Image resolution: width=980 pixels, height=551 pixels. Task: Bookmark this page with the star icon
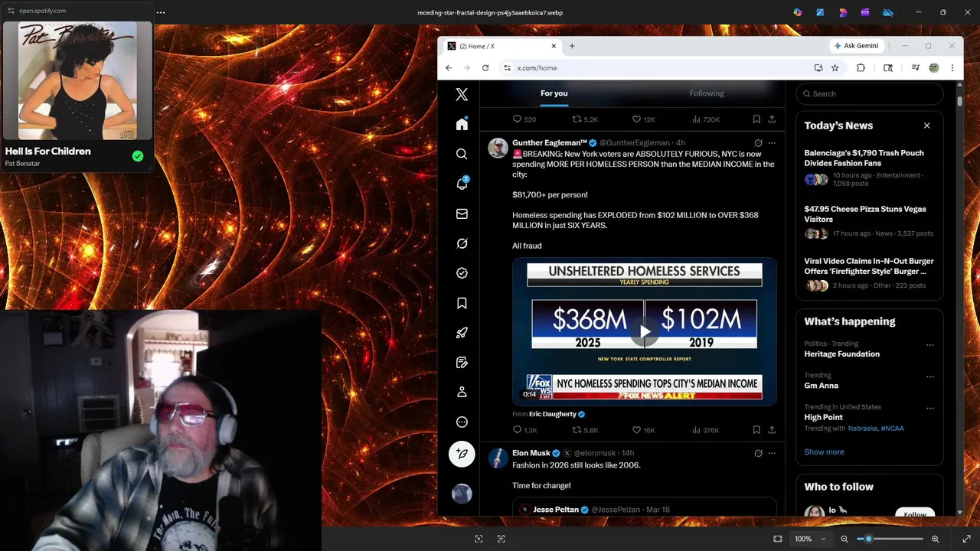click(835, 68)
